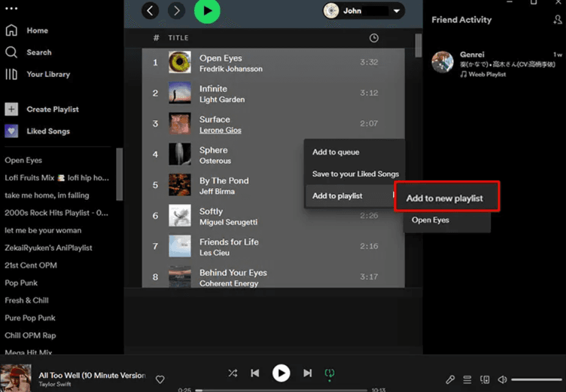Open 21st Cent OPM playlist

tap(31, 266)
